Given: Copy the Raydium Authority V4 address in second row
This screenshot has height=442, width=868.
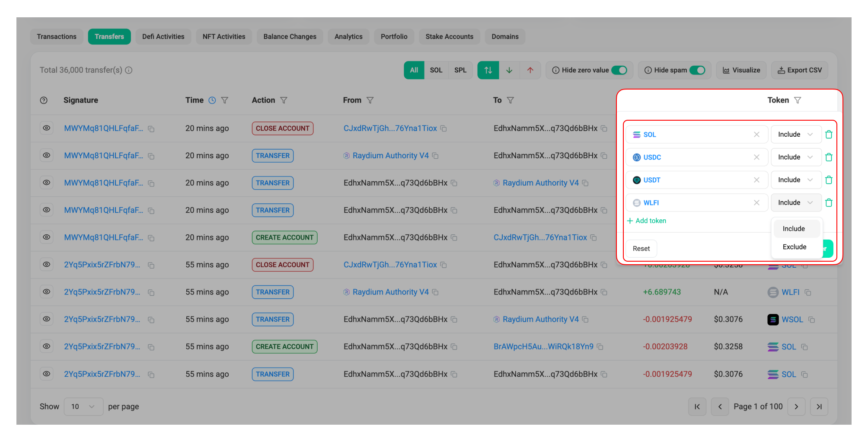Looking at the screenshot, I should click(x=435, y=156).
